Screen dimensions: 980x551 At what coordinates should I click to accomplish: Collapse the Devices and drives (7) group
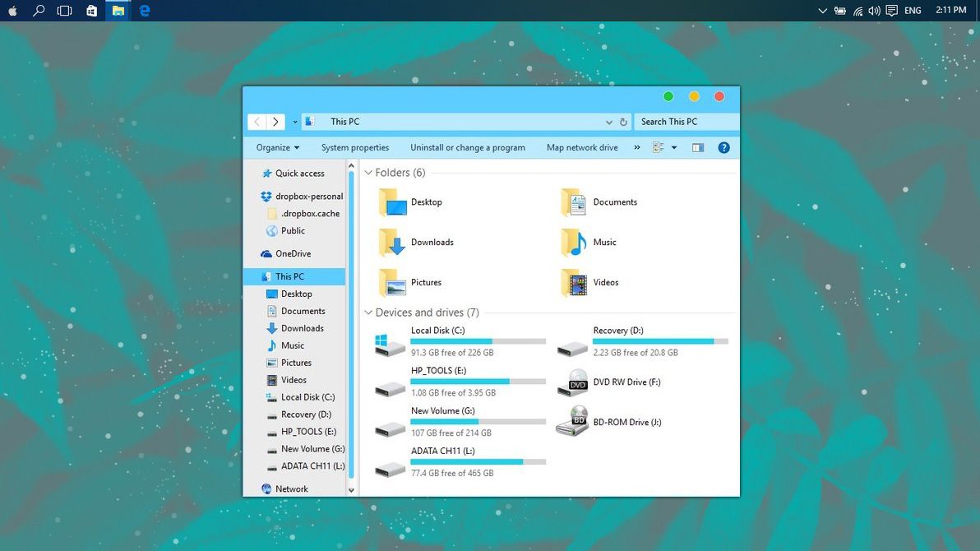pos(368,313)
